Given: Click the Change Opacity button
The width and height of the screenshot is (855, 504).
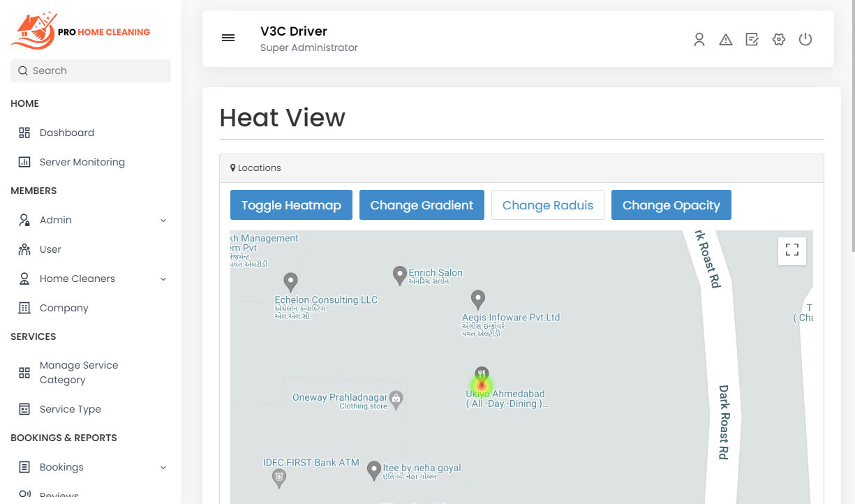Looking at the screenshot, I should coord(671,205).
